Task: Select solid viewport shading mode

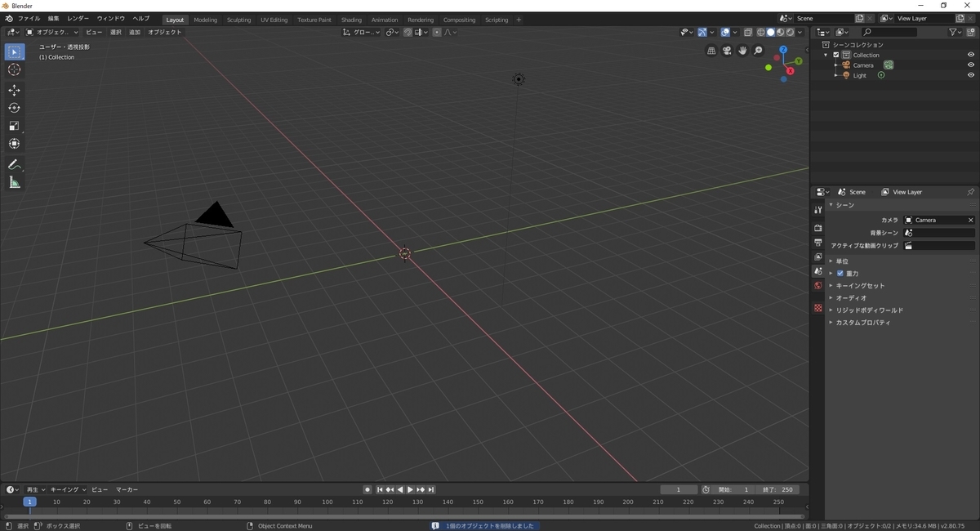Action: (x=770, y=33)
